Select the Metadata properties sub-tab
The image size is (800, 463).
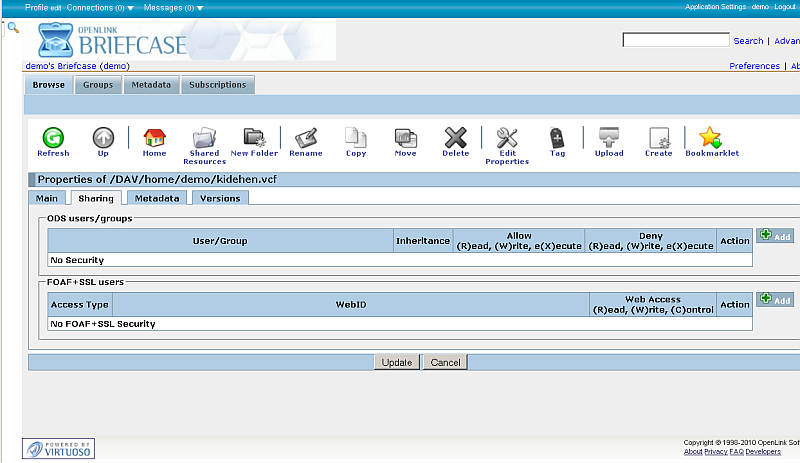[x=157, y=198]
